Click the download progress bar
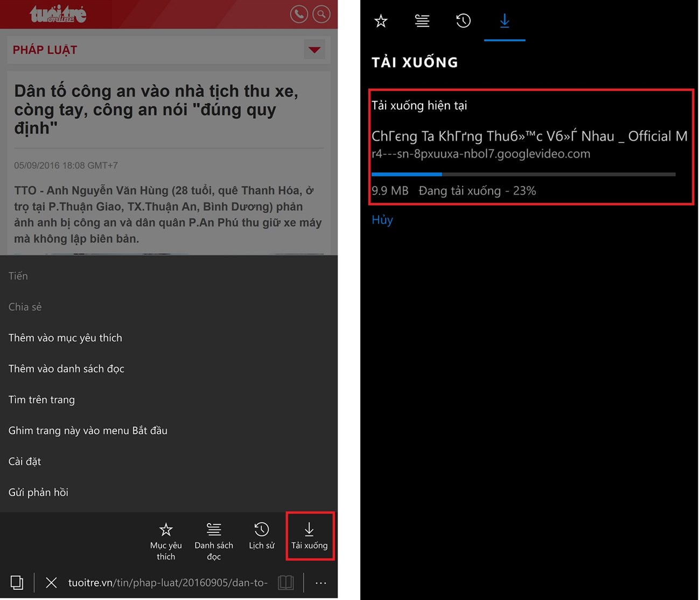The width and height of the screenshot is (700, 600). coord(523,174)
